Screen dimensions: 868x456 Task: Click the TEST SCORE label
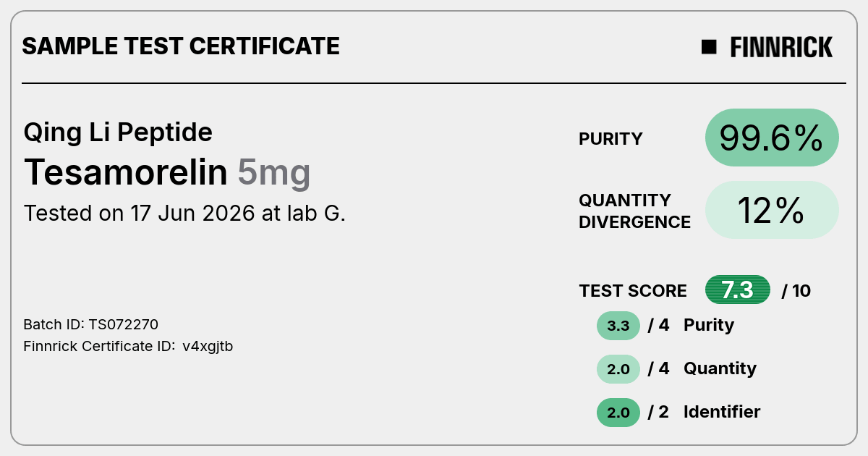point(633,291)
